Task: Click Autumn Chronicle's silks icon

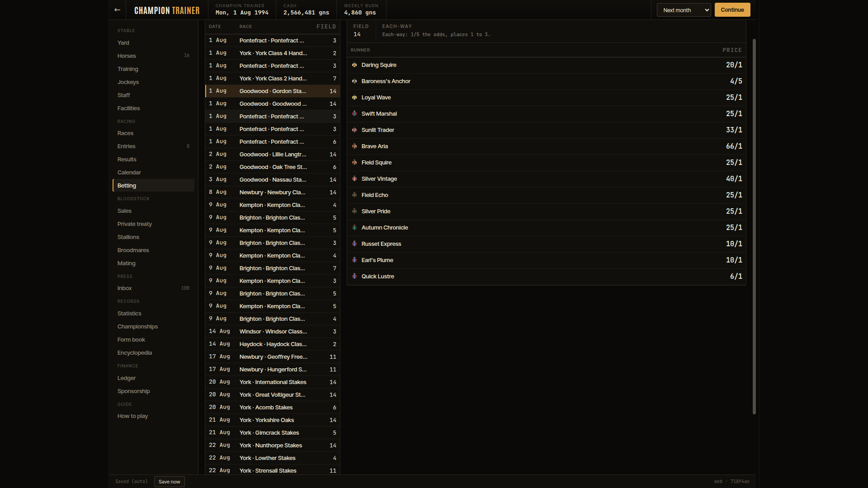Action: [x=354, y=228]
